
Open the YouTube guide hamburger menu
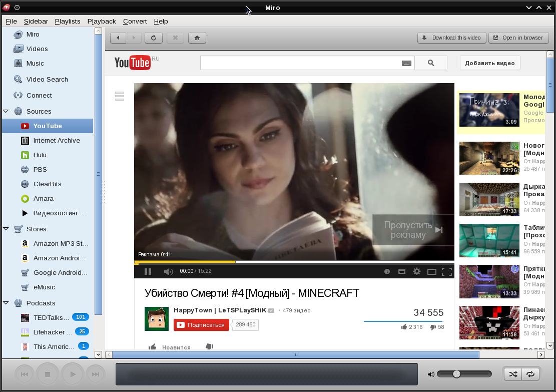120,96
